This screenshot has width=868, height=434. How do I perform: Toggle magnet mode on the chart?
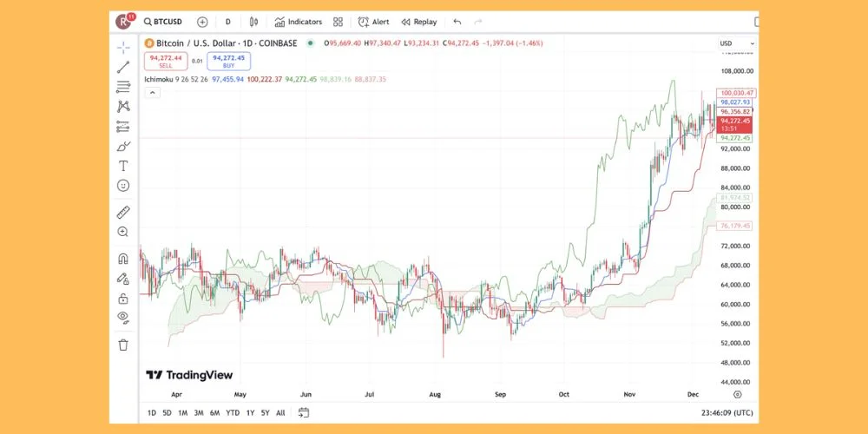(123, 259)
